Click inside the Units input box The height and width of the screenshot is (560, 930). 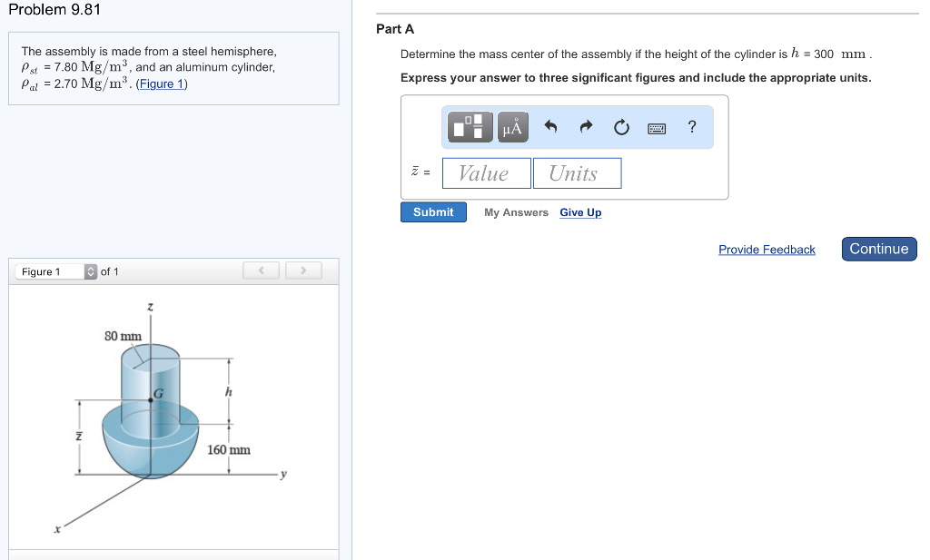pos(577,172)
